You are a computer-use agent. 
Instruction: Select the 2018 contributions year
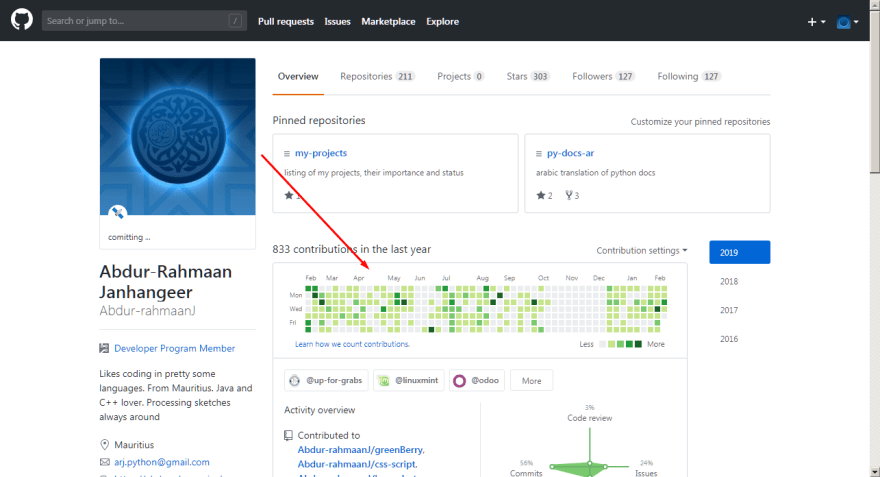(x=729, y=281)
